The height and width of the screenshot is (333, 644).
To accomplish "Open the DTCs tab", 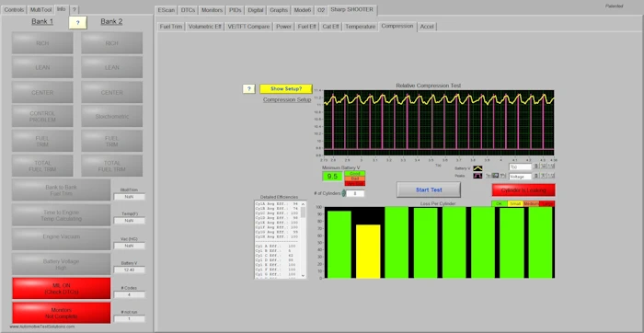I will [188, 10].
